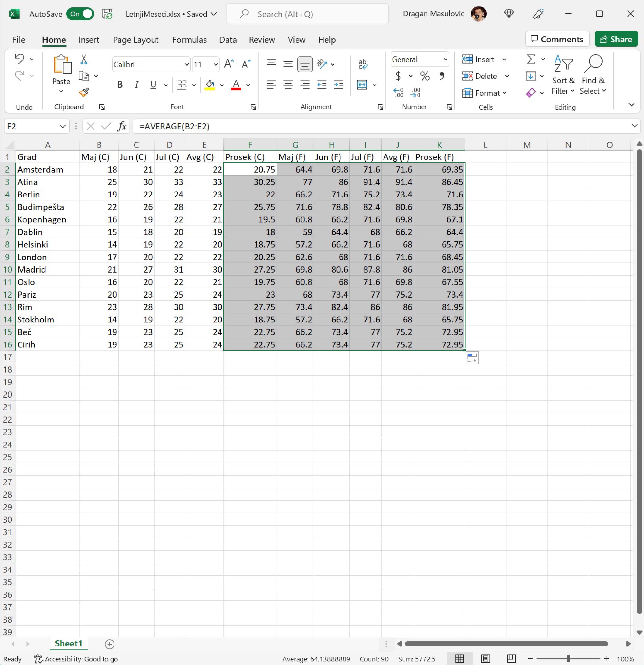Turn off the AutoSave toggle

(x=80, y=14)
